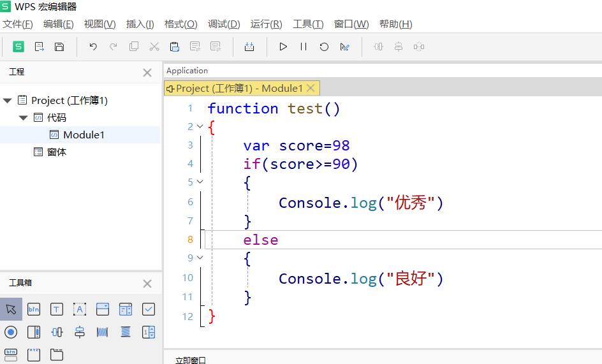This screenshot has height=364, width=602.
Task: Click the "优秀" string on line 6
Action: (x=411, y=203)
